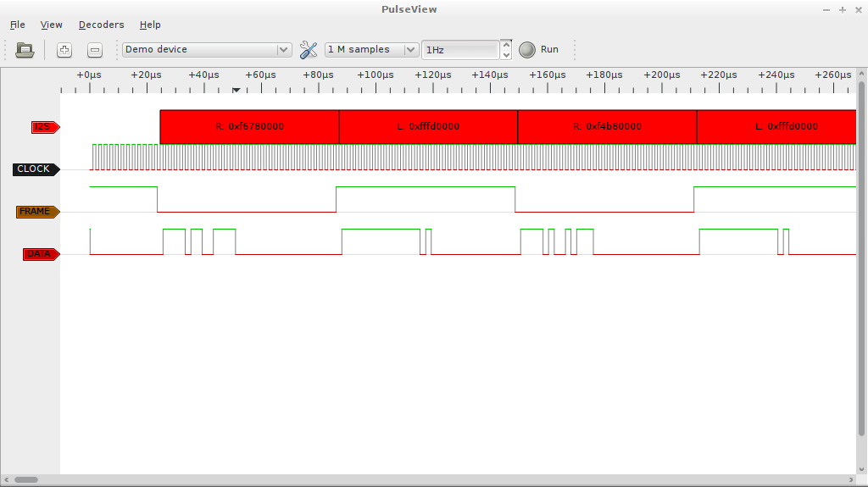This screenshot has width=868, height=487.
Task: Click the time ruler cursor marker triangle
Action: (x=236, y=90)
